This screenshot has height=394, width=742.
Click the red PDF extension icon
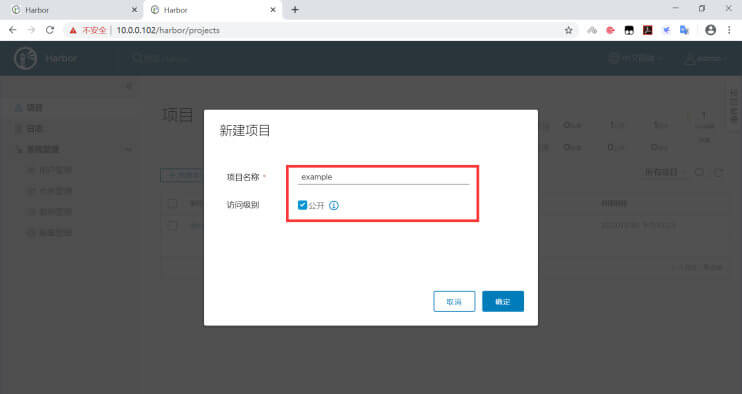647,30
